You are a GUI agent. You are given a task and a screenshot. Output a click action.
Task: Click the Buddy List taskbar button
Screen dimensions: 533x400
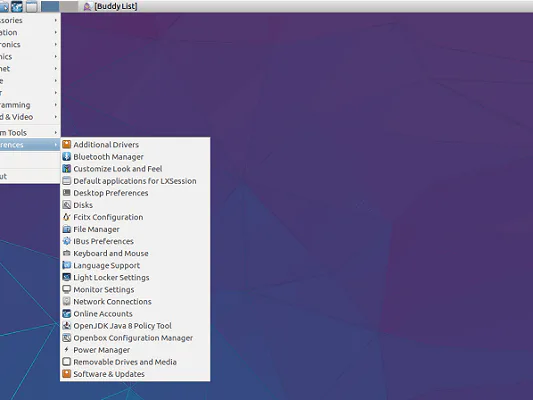(110, 6)
